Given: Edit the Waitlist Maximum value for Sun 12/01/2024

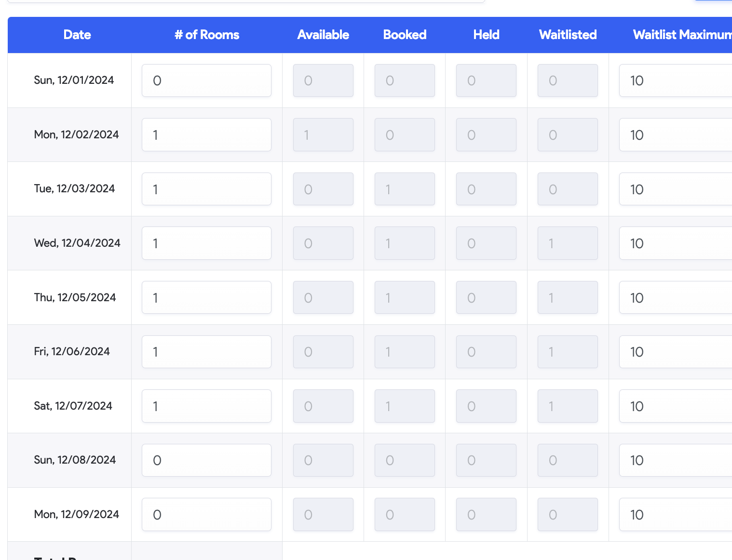Looking at the screenshot, I should point(675,80).
